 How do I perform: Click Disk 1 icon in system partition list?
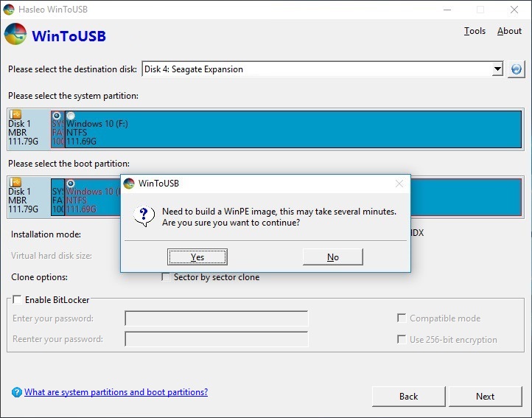(x=15, y=114)
